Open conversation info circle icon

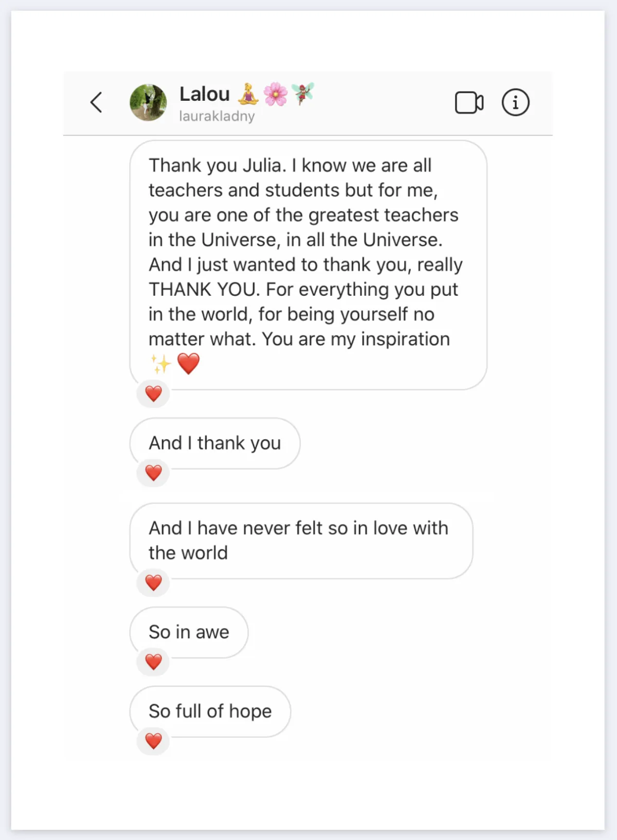515,102
